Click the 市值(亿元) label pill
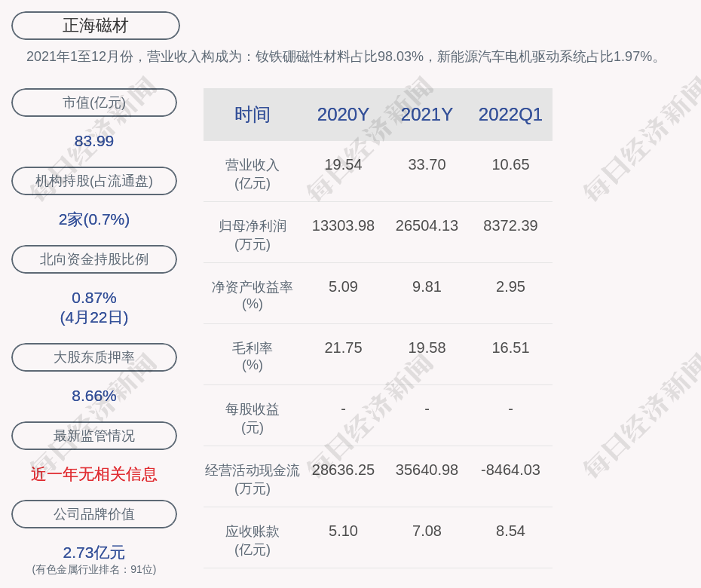The width and height of the screenshot is (701, 588). coord(94,103)
